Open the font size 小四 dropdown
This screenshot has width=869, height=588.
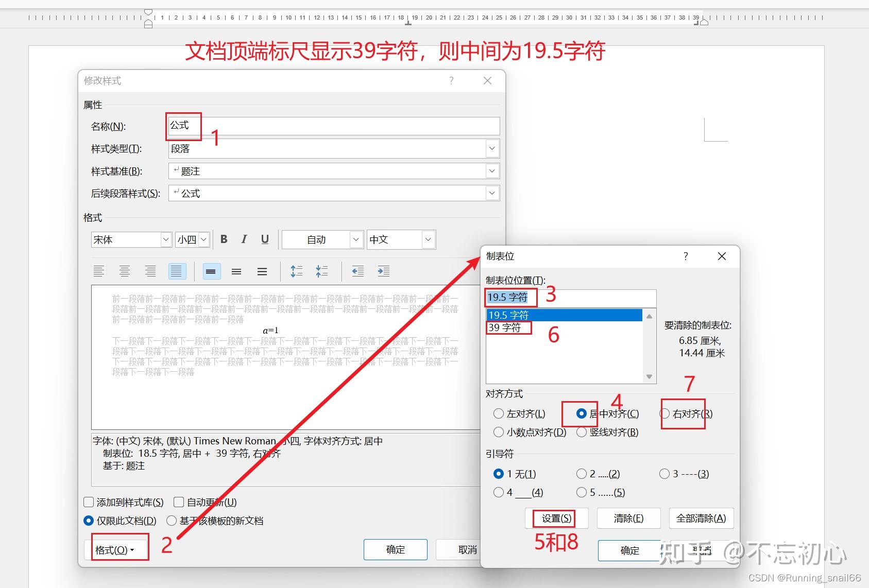pyautogui.click(x=202, y=239)
